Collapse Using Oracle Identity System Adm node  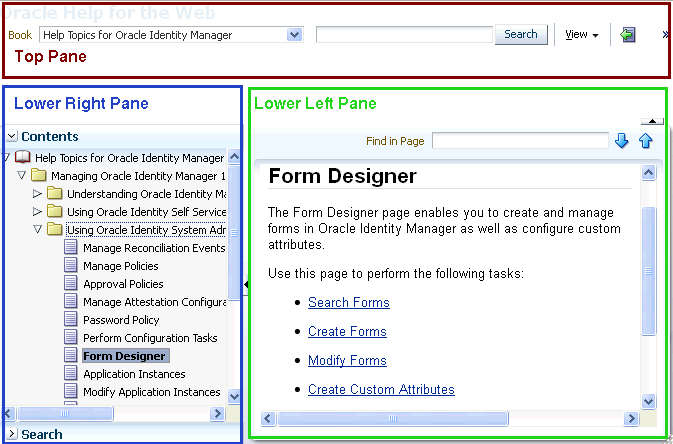pyautogui.click(x=37, y=229)
